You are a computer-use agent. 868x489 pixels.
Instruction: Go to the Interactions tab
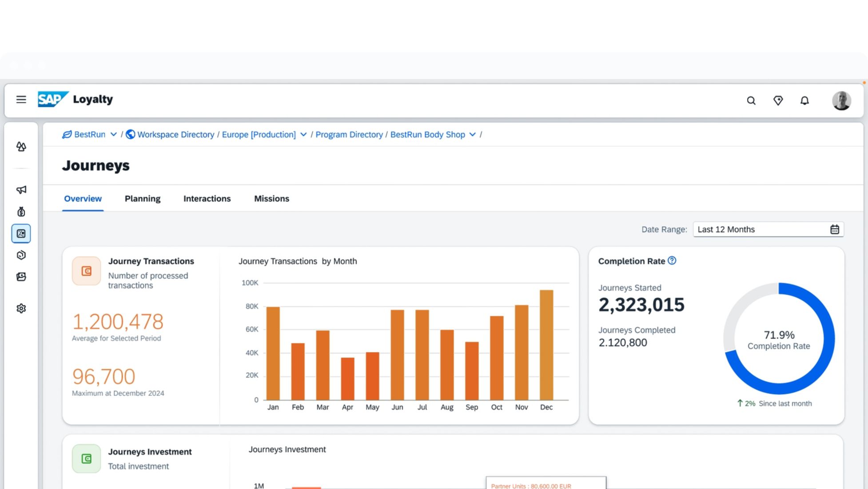pos(207,199)
